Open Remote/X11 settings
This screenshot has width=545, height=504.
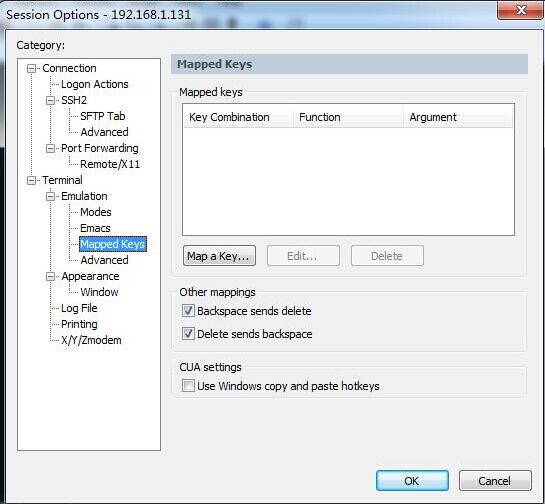(110, 164)
